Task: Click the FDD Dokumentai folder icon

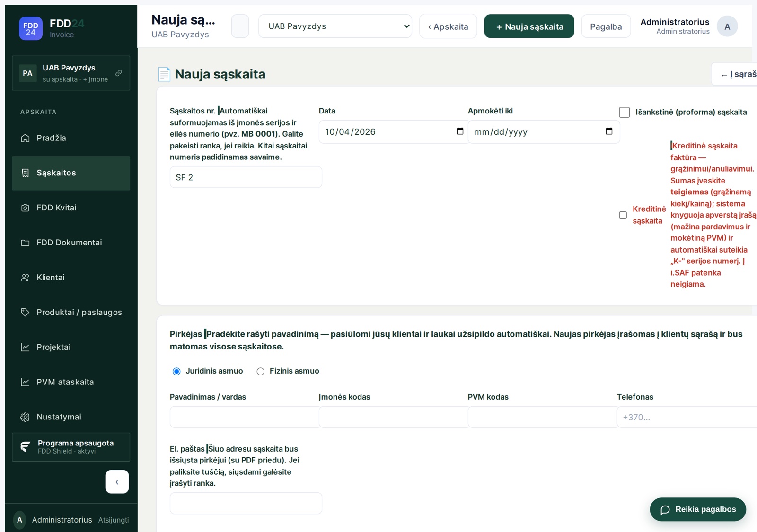Action: coord(25,243)
